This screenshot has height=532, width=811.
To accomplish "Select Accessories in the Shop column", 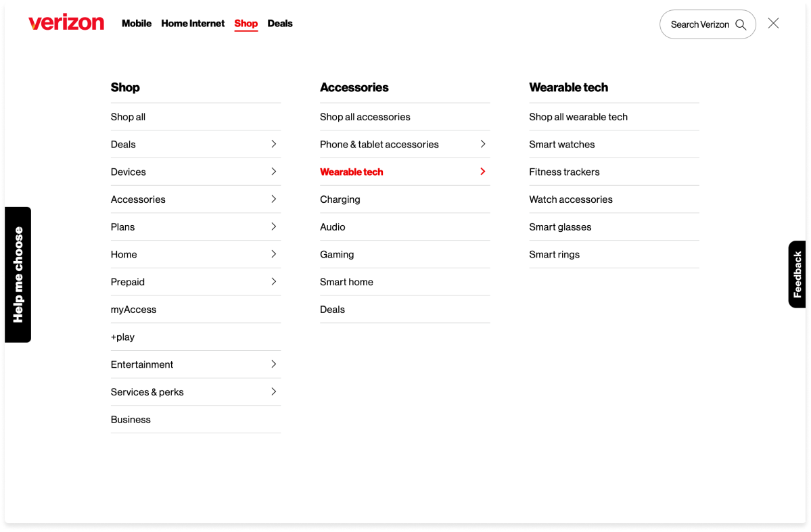I will pyautogui.click(x=138, y=199).
